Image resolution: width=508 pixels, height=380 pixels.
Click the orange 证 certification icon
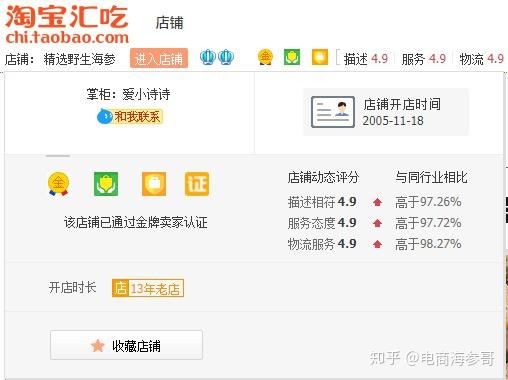[197, 184]
